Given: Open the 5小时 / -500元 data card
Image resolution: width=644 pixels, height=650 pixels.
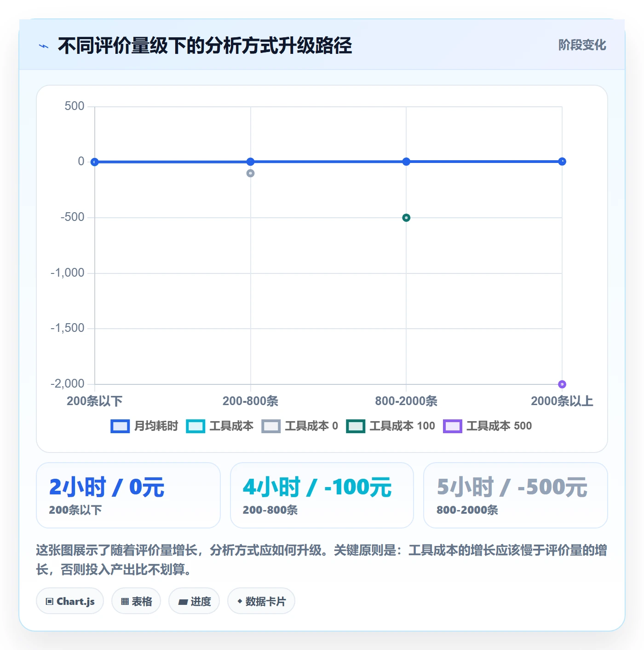Looking at the screenshot, I should coord(516,495).
